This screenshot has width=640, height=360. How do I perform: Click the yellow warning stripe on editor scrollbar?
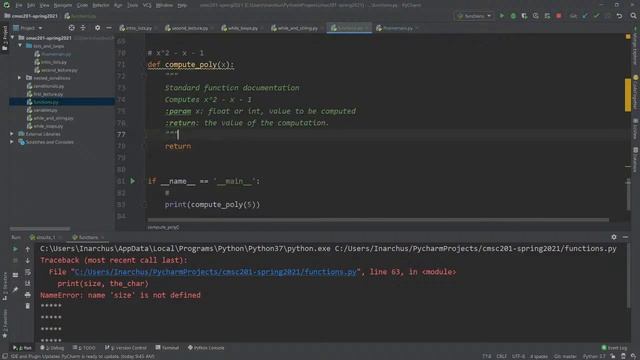[628, 95]
